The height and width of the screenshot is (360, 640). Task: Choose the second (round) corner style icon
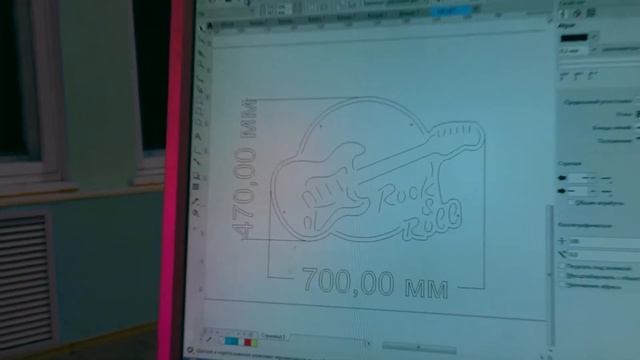tap(578, 76)
